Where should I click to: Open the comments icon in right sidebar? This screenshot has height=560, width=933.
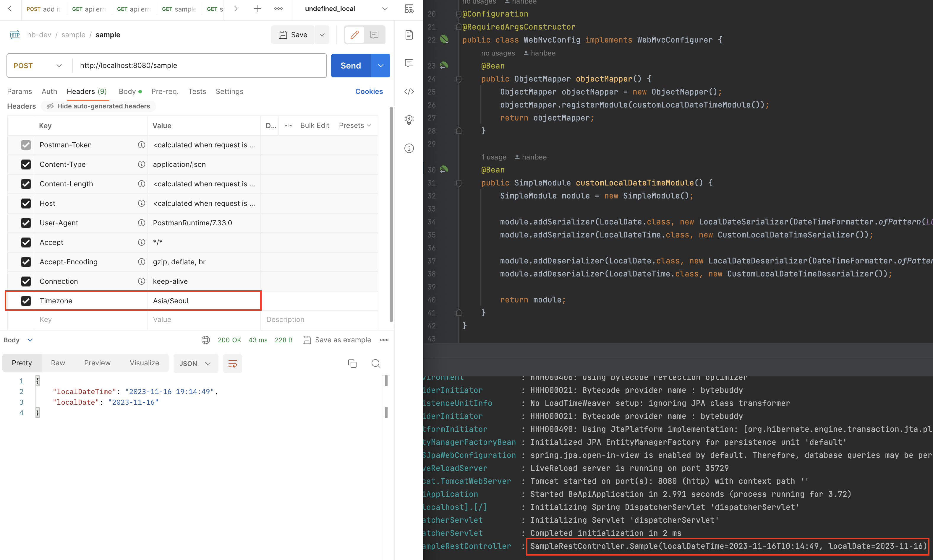pyautogui.click(x=409, y=63)
